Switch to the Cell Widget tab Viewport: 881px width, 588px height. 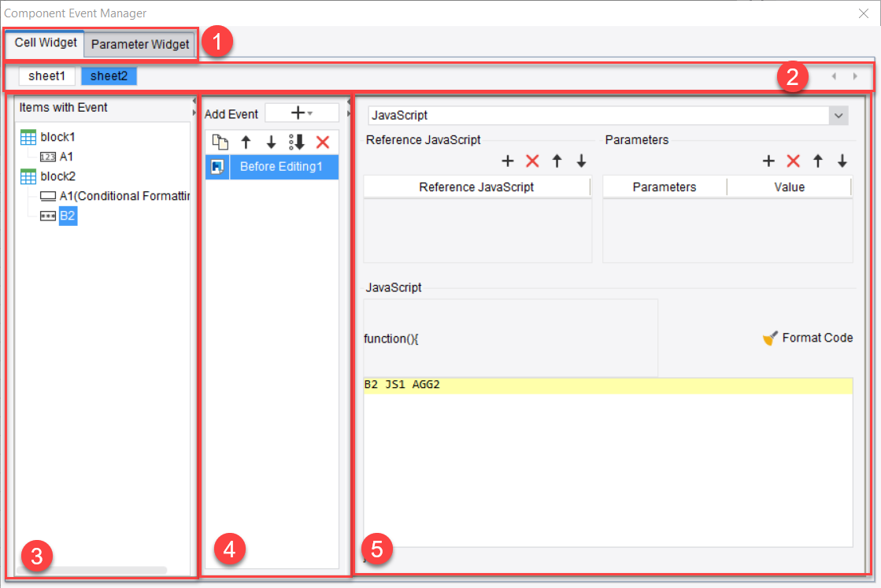point(45,43)
